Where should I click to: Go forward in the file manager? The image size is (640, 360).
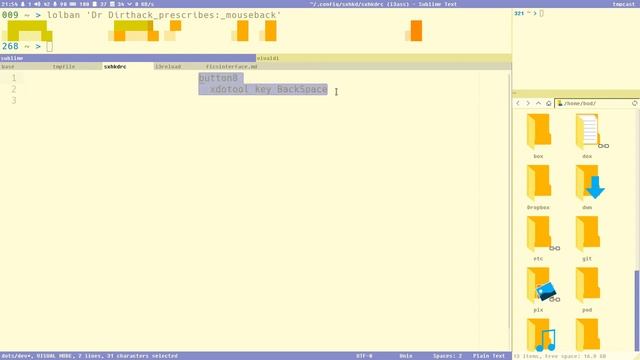(x=528, y=103)
